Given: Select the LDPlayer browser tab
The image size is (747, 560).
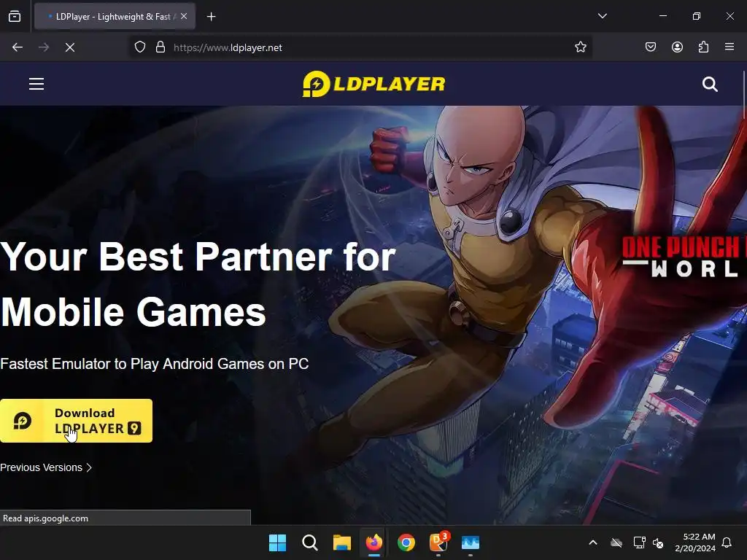Looking at the screenshot, I should [115, 17].
